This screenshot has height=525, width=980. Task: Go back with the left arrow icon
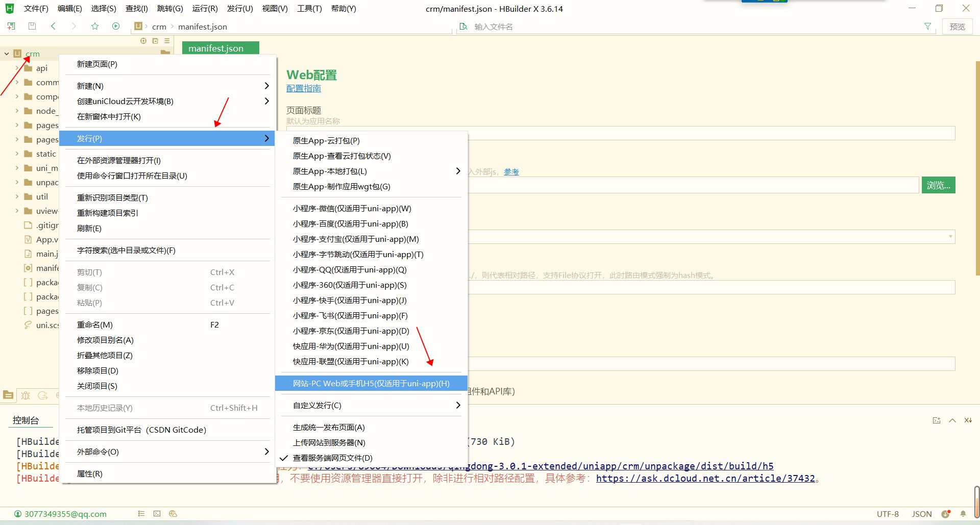click(x=53, y=26)
